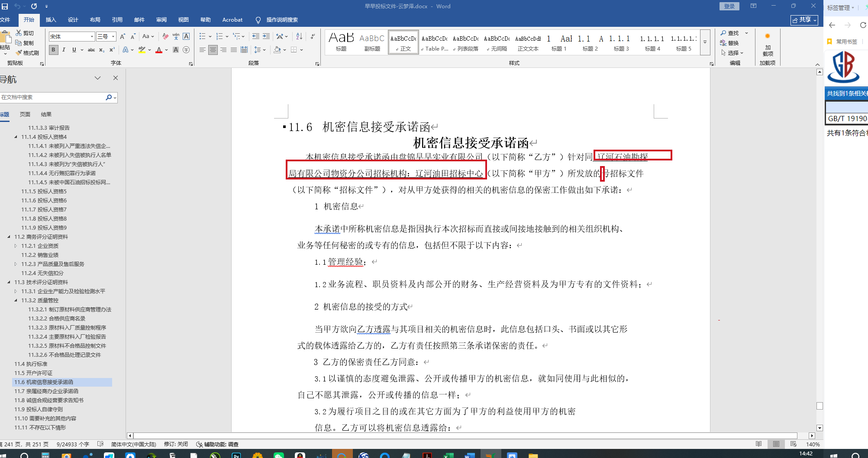Click the increase font size icon

(x=123, y=36)
